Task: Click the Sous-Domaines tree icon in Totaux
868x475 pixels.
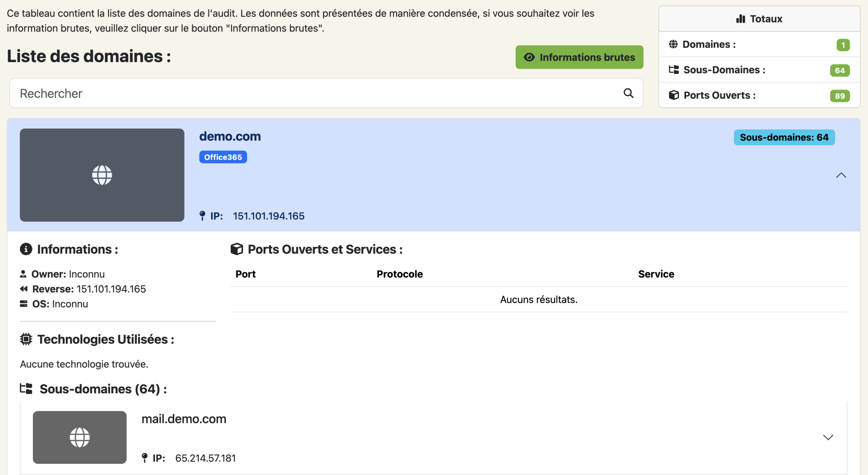Action: (673, 70)
